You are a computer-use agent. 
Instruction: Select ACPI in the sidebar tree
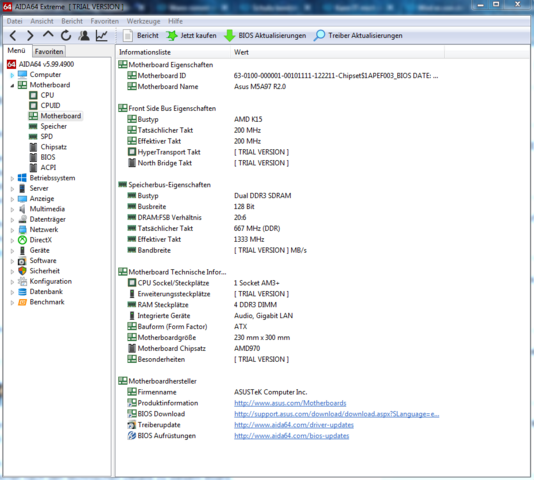(48, 168)
